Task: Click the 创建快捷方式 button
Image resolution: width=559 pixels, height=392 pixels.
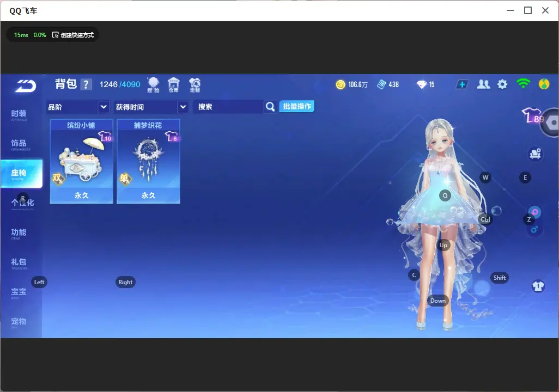Action: click(x=73, y=35)
